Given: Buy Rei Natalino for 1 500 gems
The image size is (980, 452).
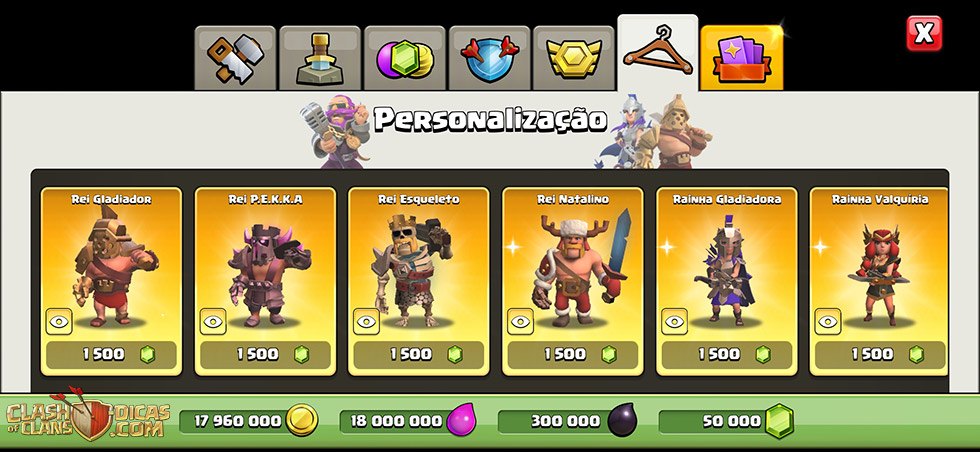Looking at the screenshot, I should tap(572, 354).
